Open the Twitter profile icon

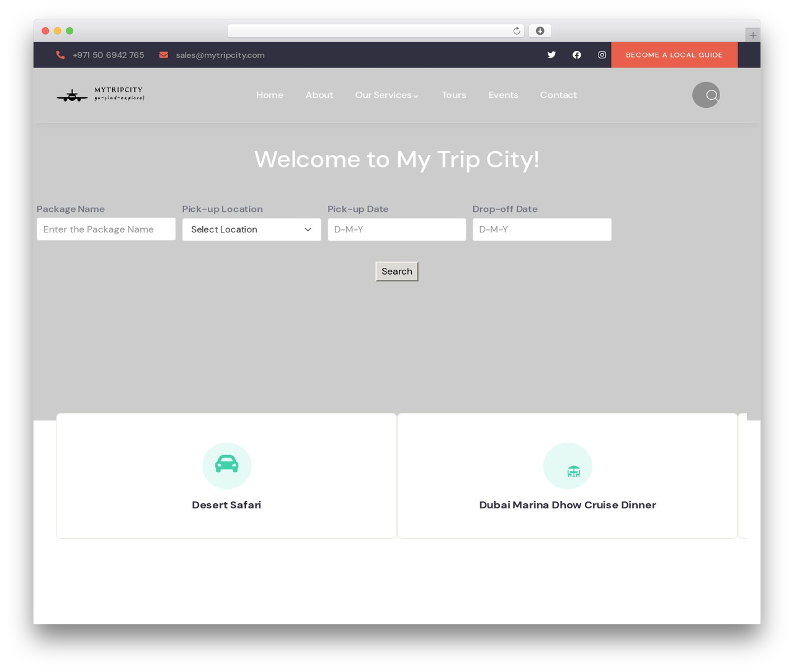pyautogui.click(x=551, y=55)
